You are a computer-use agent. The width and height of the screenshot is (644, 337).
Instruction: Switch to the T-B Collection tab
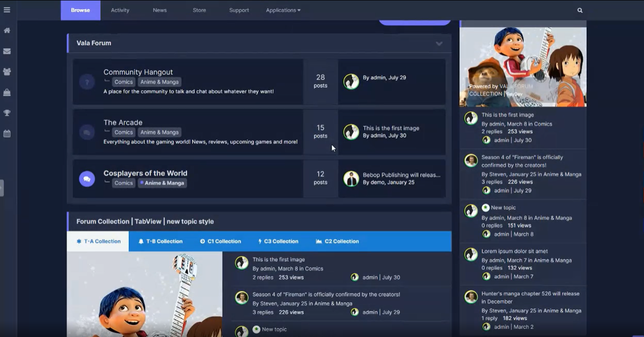pyautogui.click(x=160, y=242)
